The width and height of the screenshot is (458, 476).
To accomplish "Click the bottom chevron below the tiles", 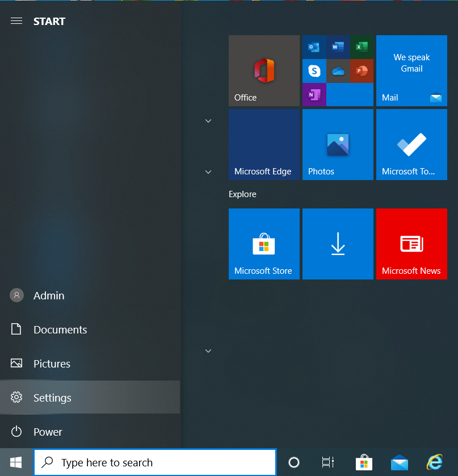I will 208,350.
